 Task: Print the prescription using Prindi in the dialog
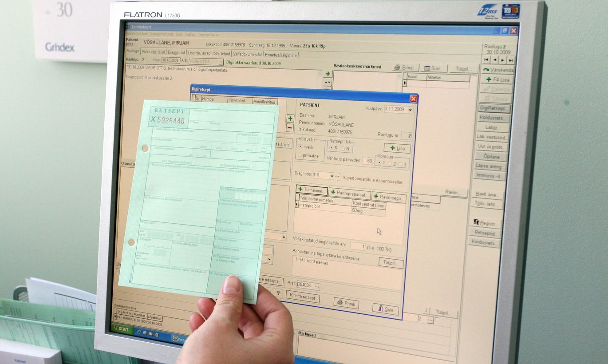[346, 303]
